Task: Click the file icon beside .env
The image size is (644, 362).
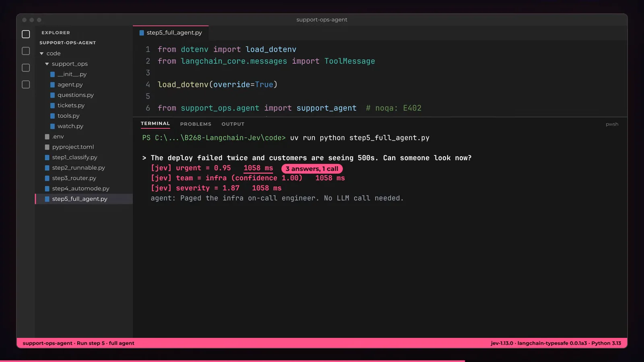Action: (47, 137)
